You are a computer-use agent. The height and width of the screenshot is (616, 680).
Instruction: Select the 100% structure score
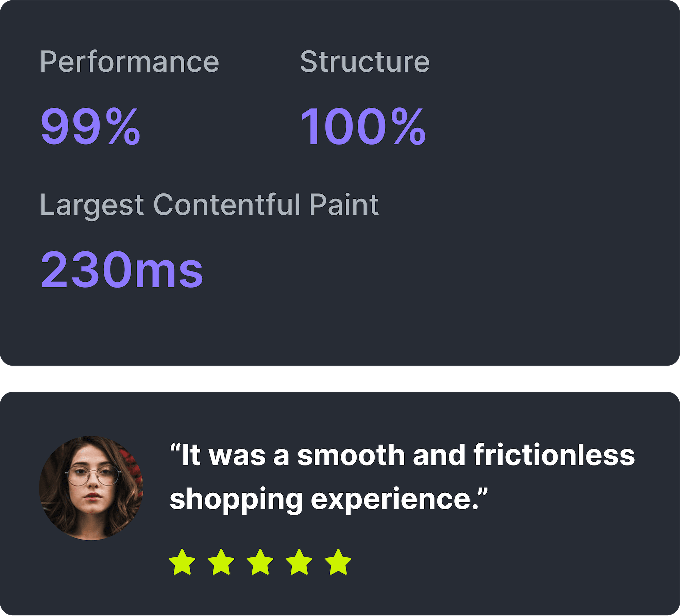363,126
